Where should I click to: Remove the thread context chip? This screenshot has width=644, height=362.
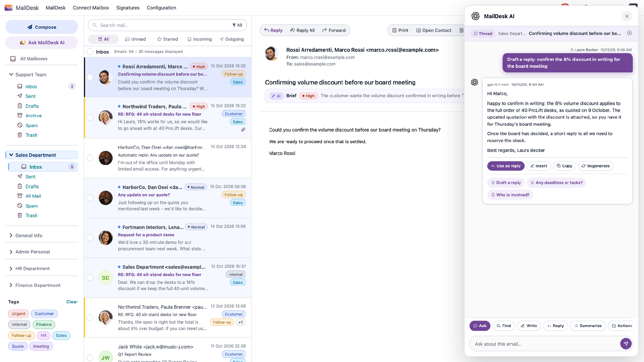tap(629, 33)
